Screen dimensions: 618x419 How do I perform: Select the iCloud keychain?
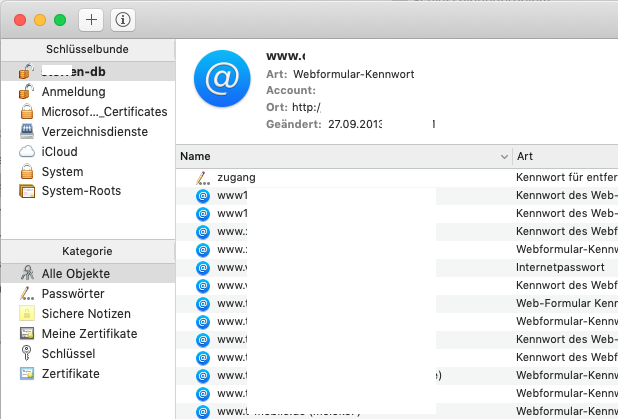coord(88,151)
